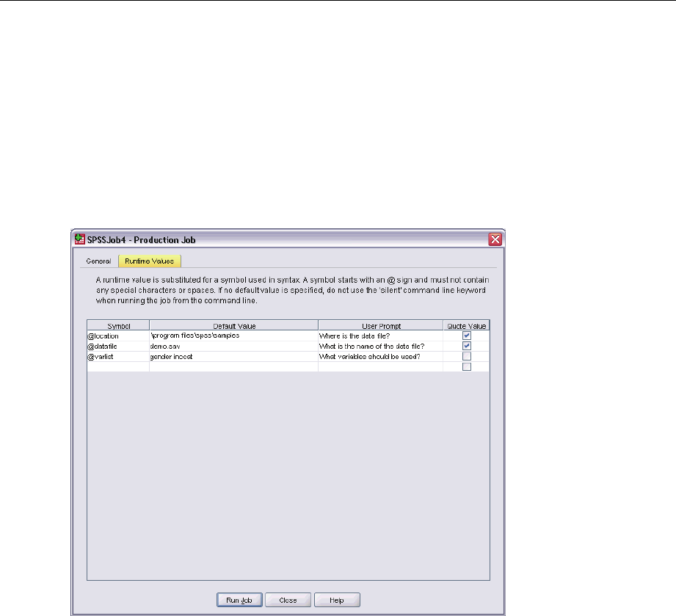Click the Symbol column header
The height and width of the screenshot is (616, 676).
click(119, 326)
